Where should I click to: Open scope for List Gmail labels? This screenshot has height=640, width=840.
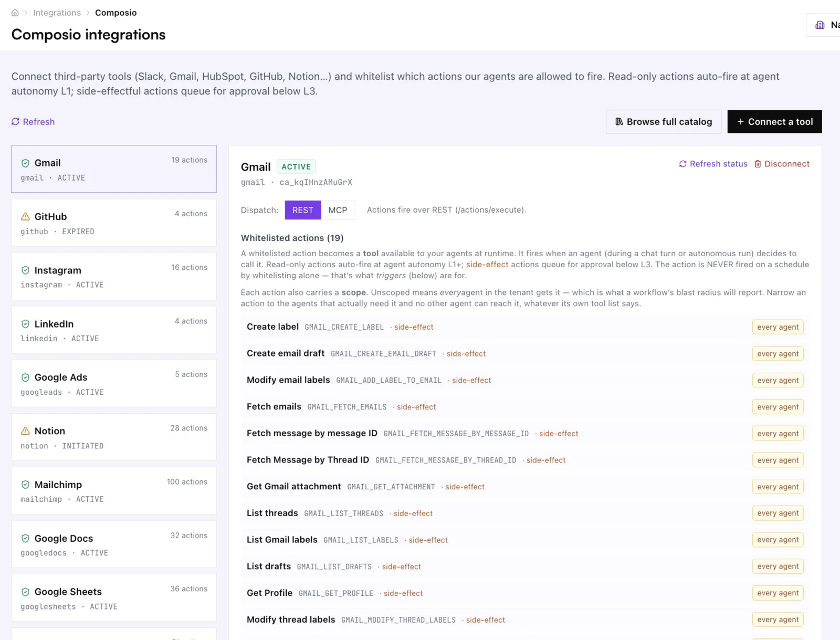pos(778,540)
